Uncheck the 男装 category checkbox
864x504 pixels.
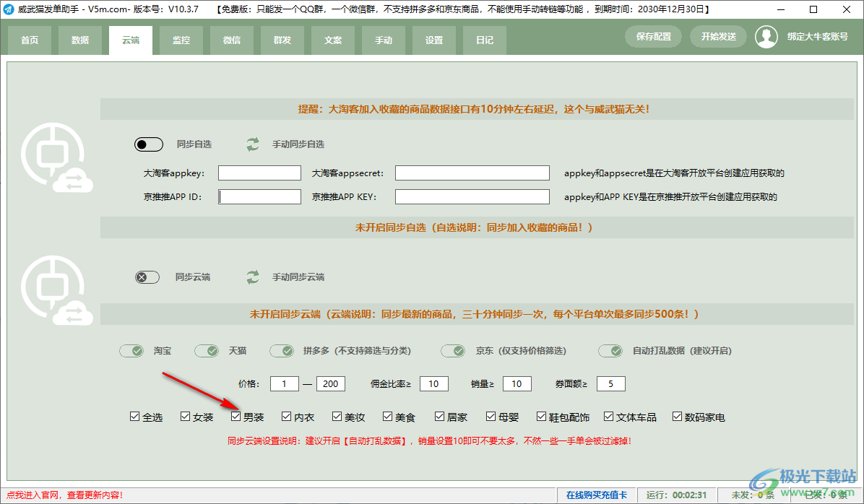coord(236,417)
